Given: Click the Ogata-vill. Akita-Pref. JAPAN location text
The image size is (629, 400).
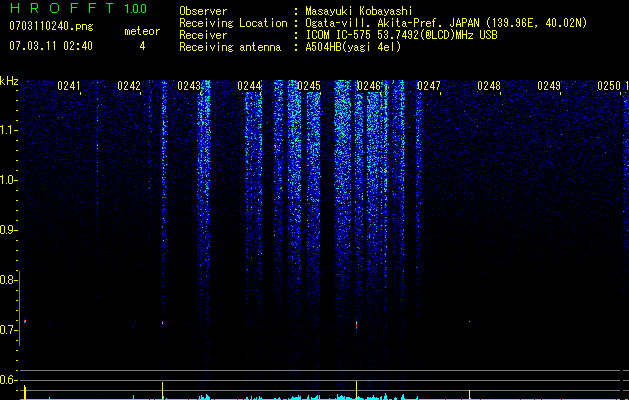Looking at the screenshot, I should pyautogui.click(x=446, y=23).
